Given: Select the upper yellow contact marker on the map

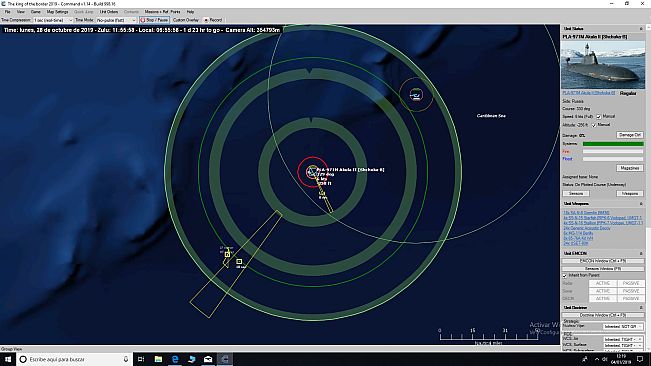Looking at the screenshot, I should pyautogui.click(x=227, y=254).
